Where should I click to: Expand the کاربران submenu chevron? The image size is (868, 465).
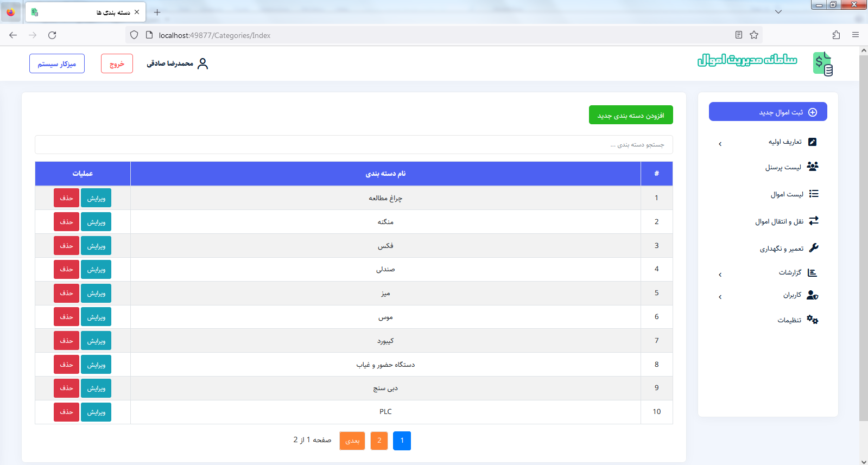tap(720, 297)
